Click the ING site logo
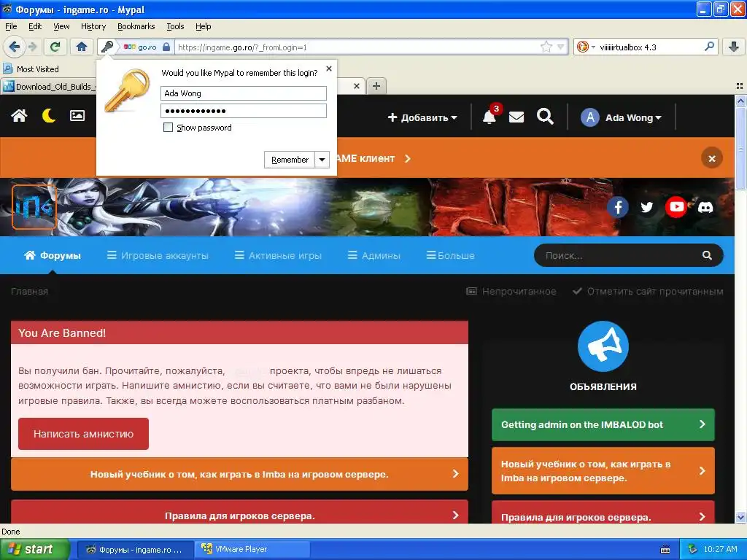 (x=34, y=207)
